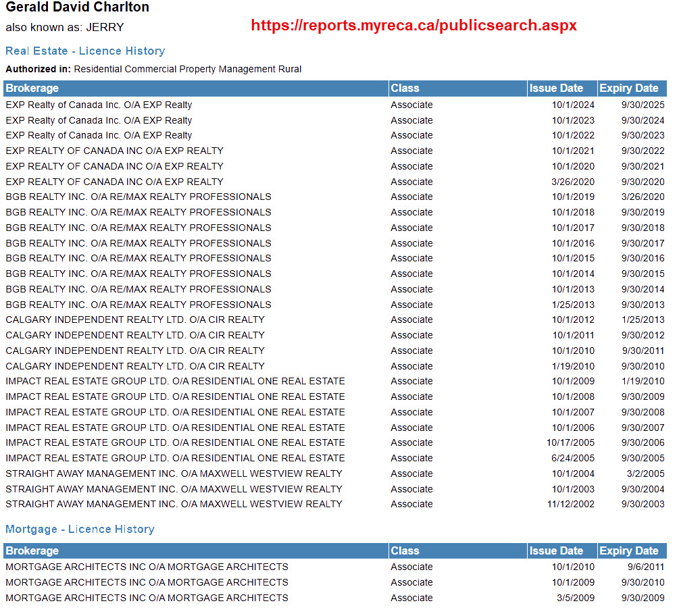This screenshot has width=679, height=616.
Task: Select the expiry date 9/30/2006
Action: 643,443
